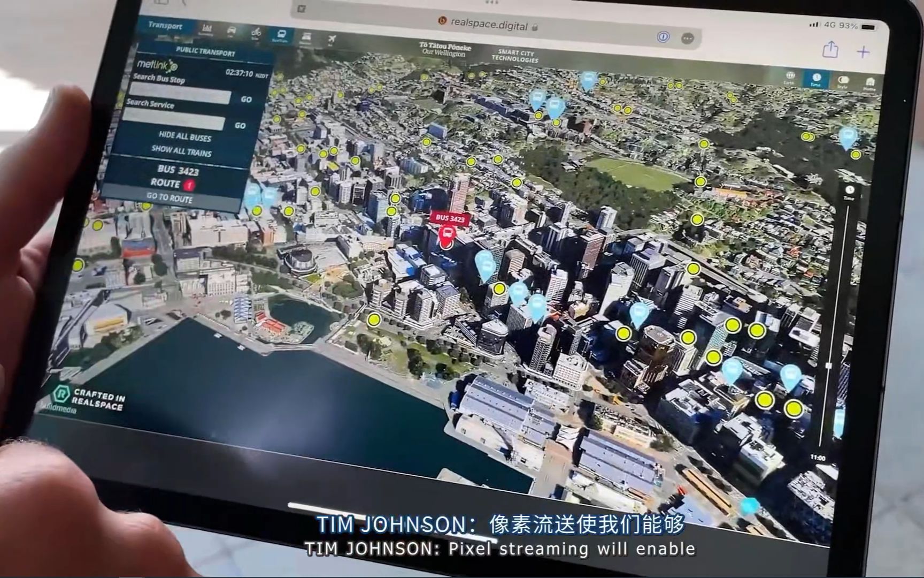This screenshot has height=578, width=924.
Task: Click the Our Wellington logo
Action: [445, 50]
